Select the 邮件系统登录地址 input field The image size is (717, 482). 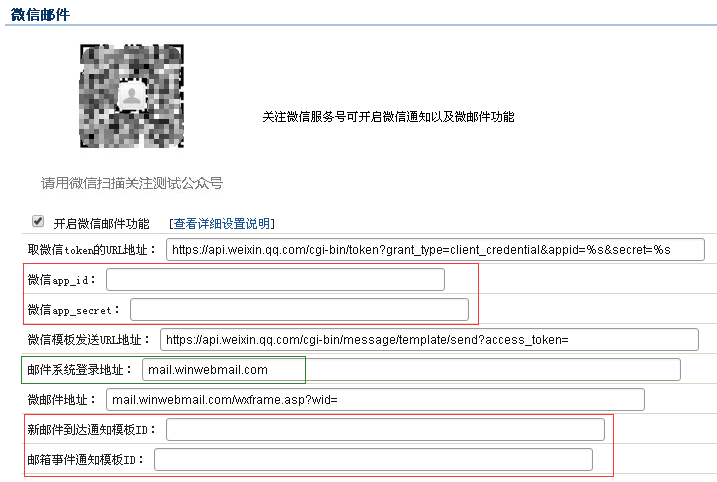pos(411,370)
